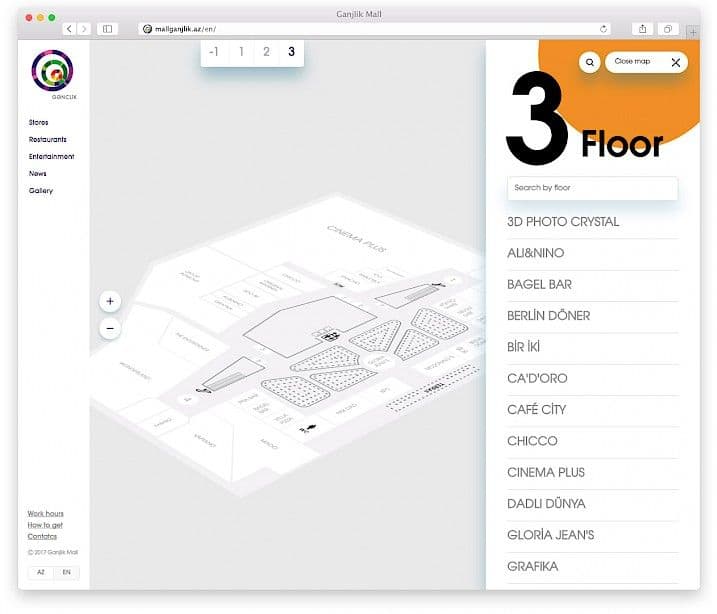Viewport: 717px width, 614px height.
Task: Select CAFÉ CİTY in the list
Action: click(593, 410)
